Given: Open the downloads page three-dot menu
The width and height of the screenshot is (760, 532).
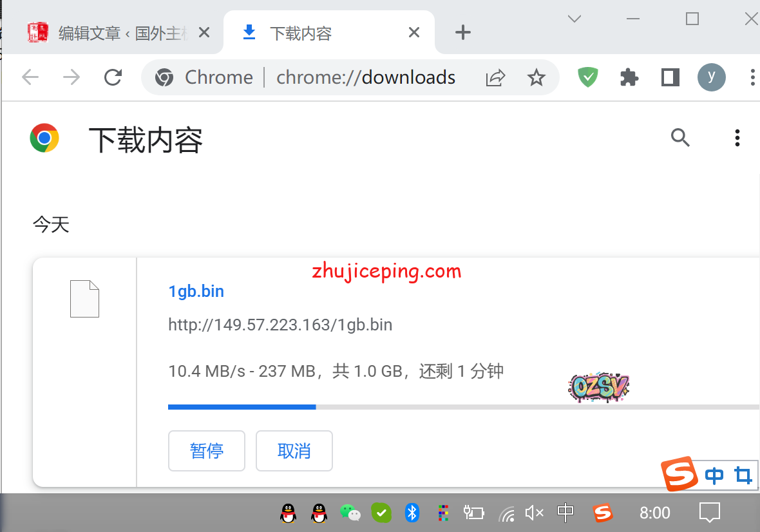Looking at the screenshot, I should (x=737, y=138).
